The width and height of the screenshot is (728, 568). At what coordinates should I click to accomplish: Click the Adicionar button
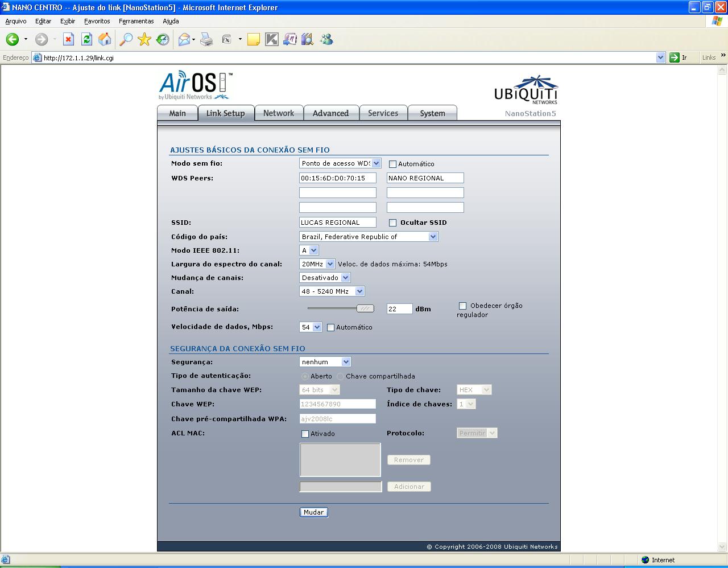click(x=409, y=487)
